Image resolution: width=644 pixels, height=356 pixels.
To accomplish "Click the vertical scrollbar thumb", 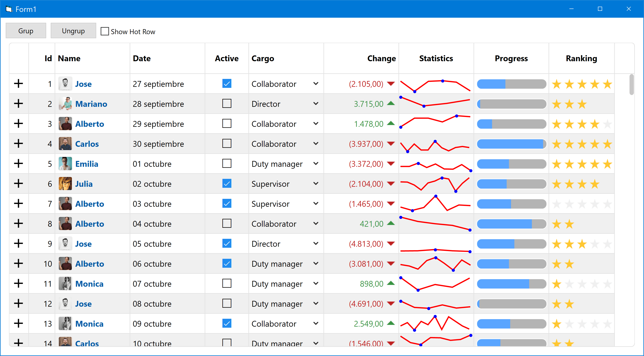I will [x=631, y=84].
